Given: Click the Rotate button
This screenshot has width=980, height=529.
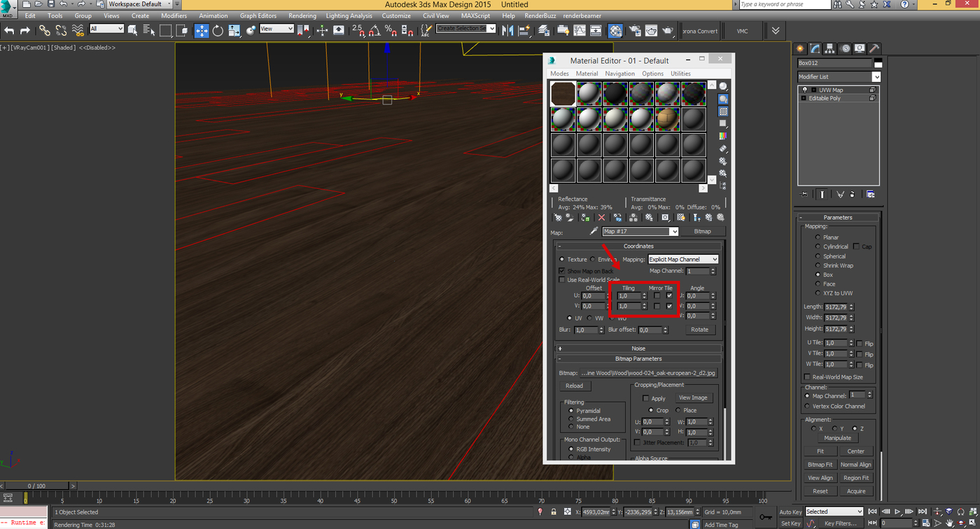Looking at the screenshot, I should (x=699, y=330).
